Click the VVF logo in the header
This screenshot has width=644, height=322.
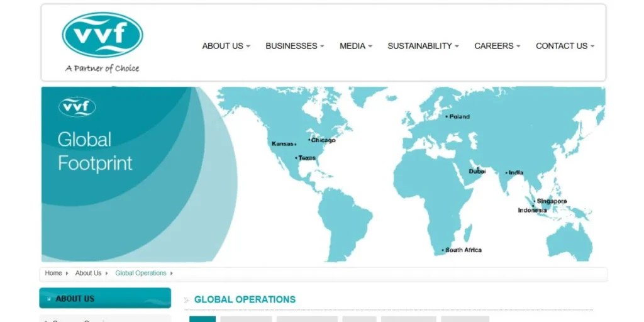[x=103, y=35]
